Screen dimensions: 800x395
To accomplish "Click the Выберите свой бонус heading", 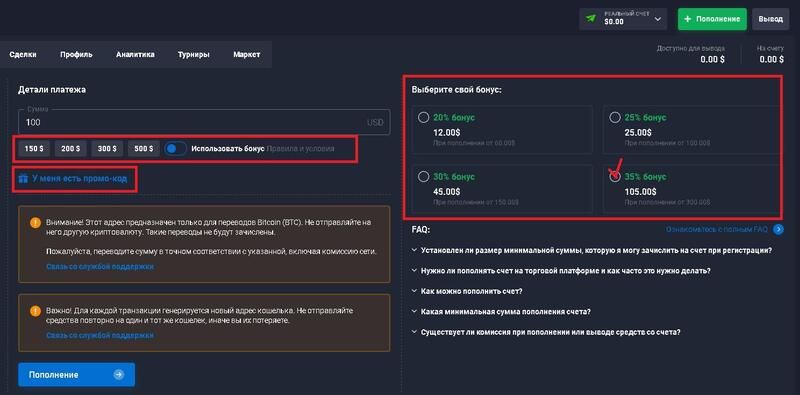I will (x=457, y=89).
